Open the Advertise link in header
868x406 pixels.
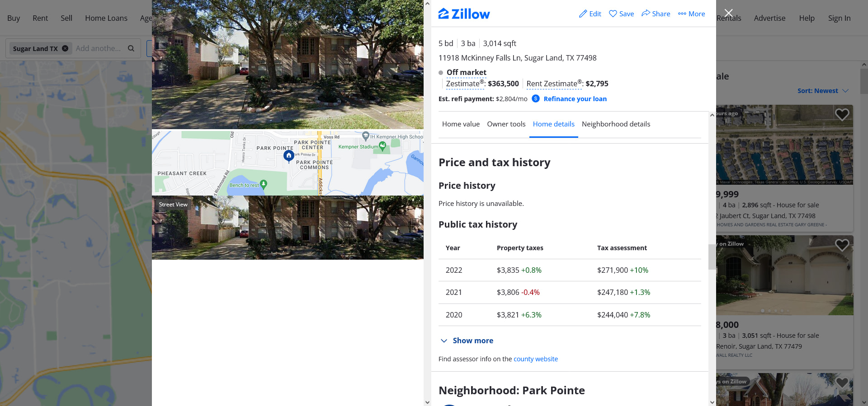[769, 18]
